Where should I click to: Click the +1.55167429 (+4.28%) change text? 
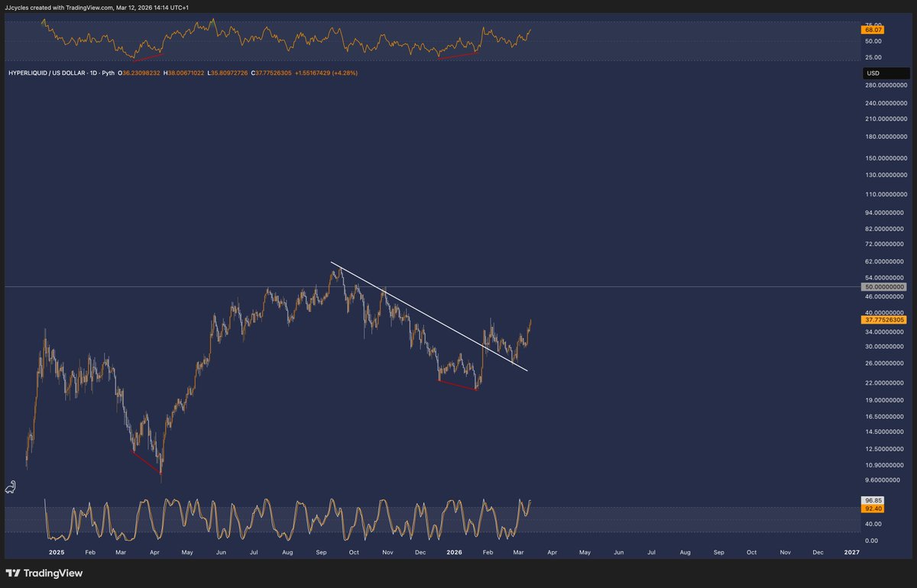[326, 73]
